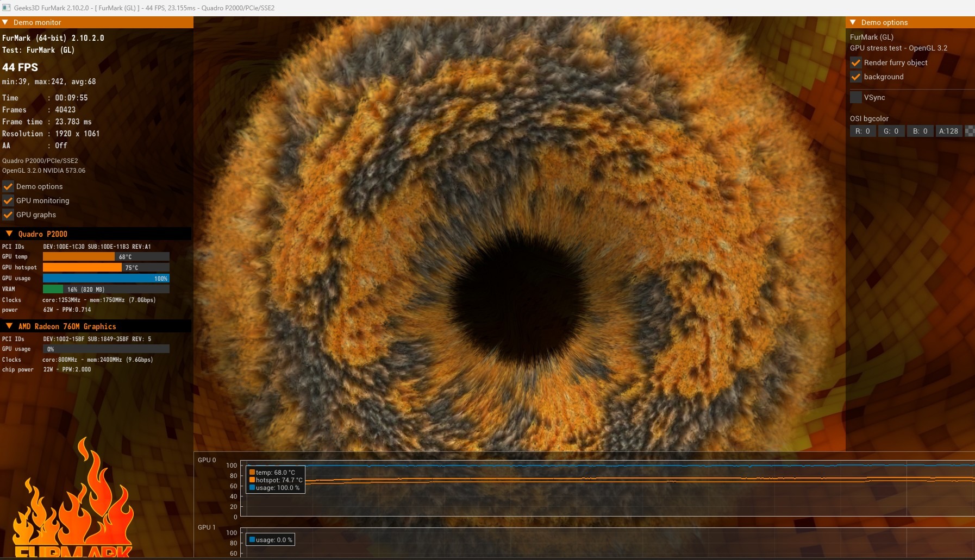Click the GPU stress test - OpenGL 3.2 text

pos(899,48)
